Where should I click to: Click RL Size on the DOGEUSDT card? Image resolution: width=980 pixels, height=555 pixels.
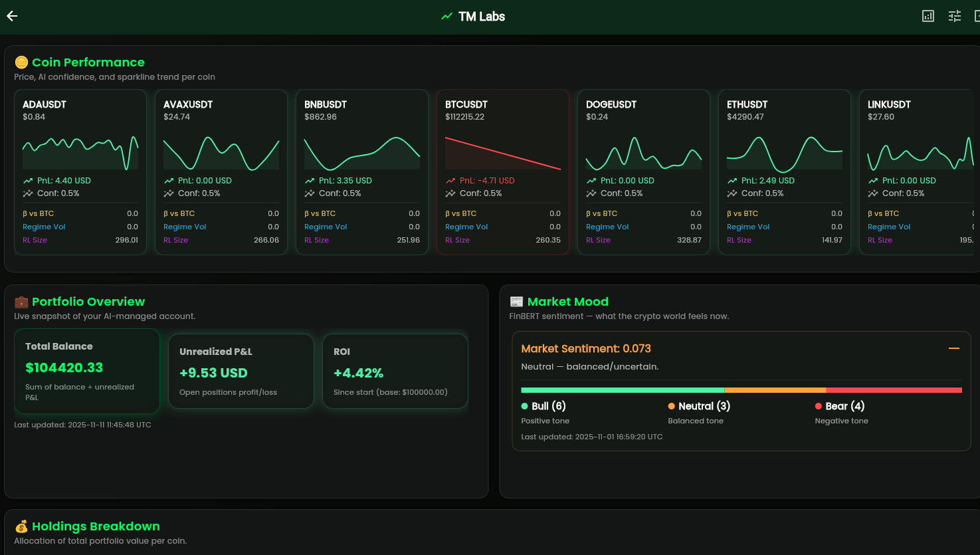click(x=598, y=240)
